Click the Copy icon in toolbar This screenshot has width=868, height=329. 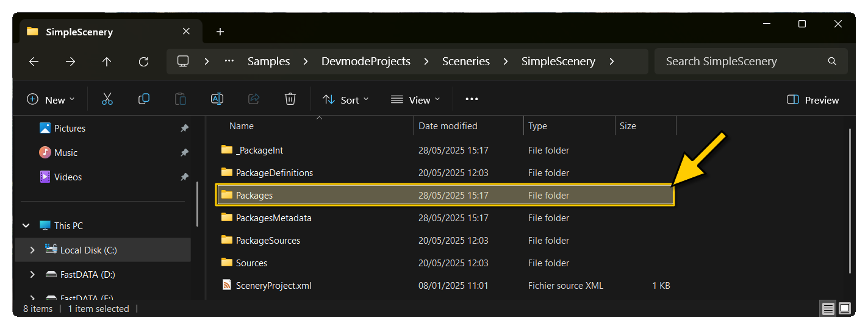144,99
